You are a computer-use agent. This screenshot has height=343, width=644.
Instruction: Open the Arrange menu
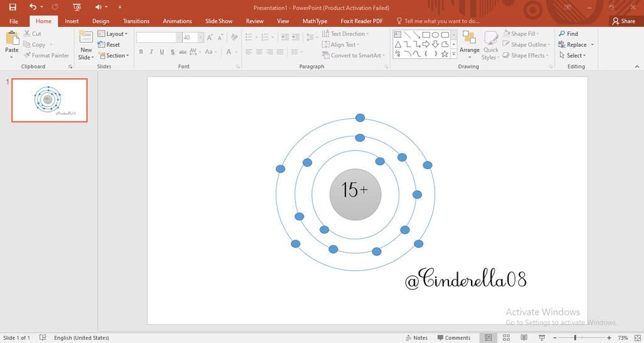[x=469, y=45]
